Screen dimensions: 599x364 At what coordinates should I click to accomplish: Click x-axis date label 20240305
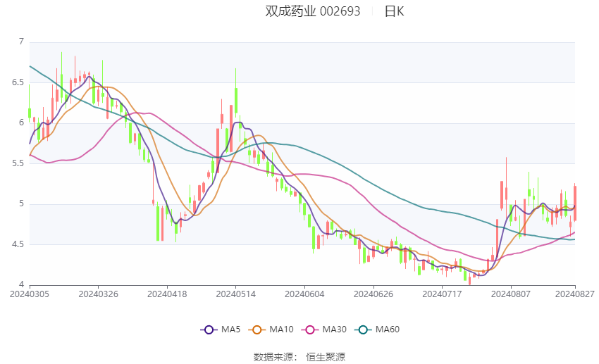[30, 294]
